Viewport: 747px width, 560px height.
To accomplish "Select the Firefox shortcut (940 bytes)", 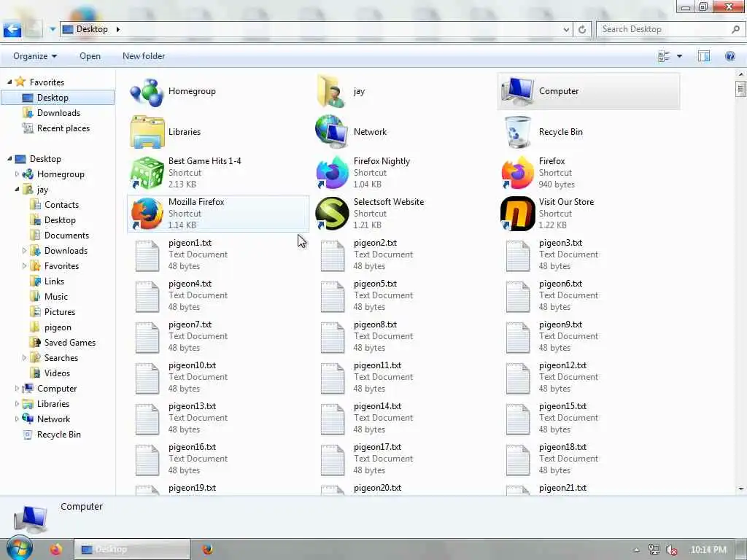I will pyautogui.click(x=517, y=172).
